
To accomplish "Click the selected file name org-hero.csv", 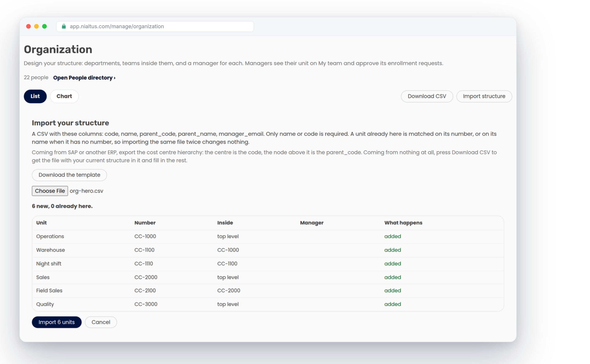I will [x=86, y=191].
